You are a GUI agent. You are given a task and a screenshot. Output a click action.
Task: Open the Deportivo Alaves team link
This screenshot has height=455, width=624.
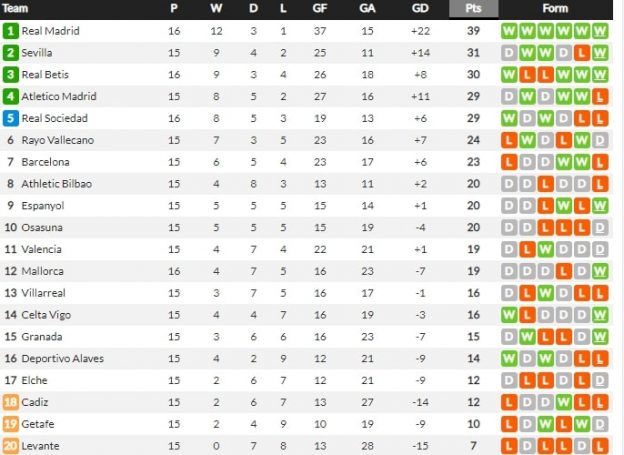tap(62, 358)
